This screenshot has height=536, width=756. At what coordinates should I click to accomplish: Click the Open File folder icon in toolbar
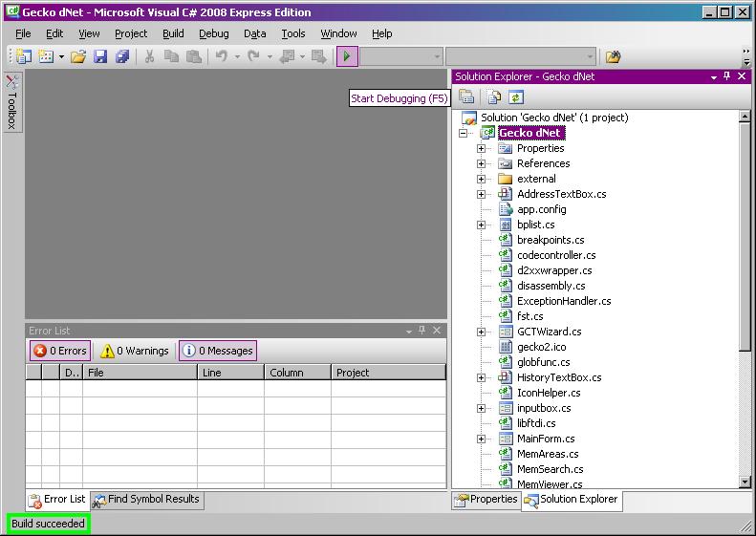[78, 57]
